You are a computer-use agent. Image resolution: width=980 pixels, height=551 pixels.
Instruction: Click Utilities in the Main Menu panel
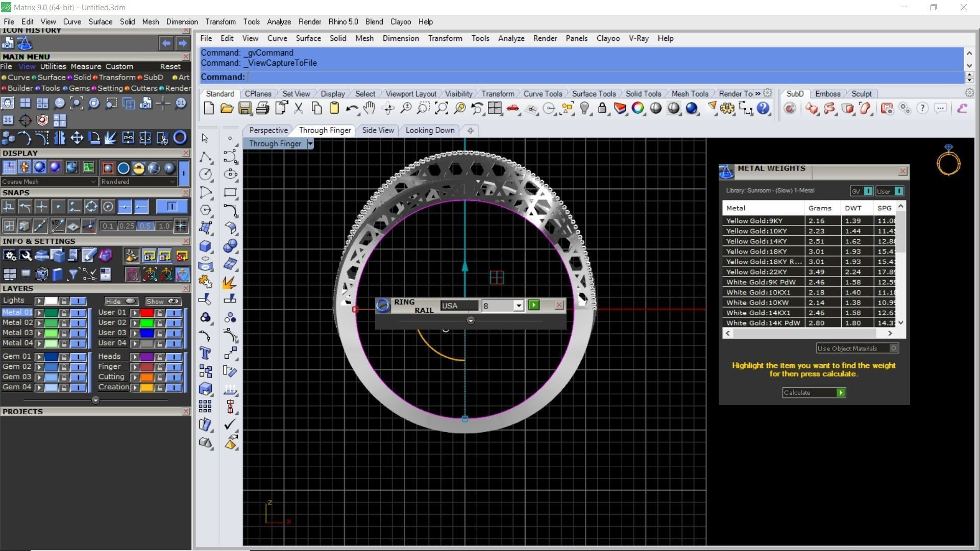[53, 66]
